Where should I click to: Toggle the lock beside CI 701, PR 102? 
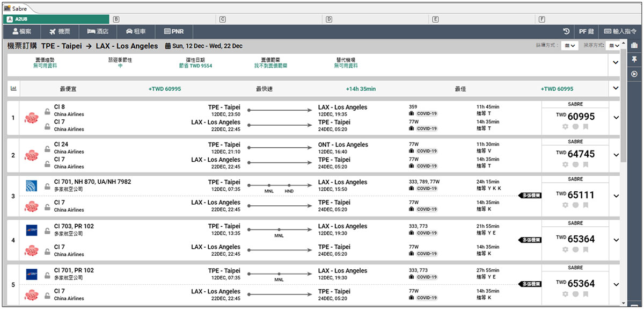tap(47, 275)
